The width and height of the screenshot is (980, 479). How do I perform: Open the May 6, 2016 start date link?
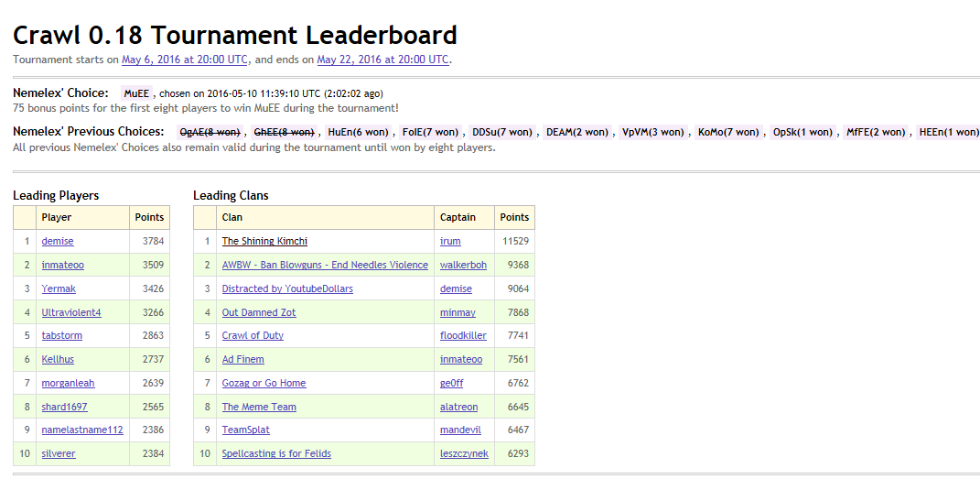pyautogui.click(x=185, y=60)
